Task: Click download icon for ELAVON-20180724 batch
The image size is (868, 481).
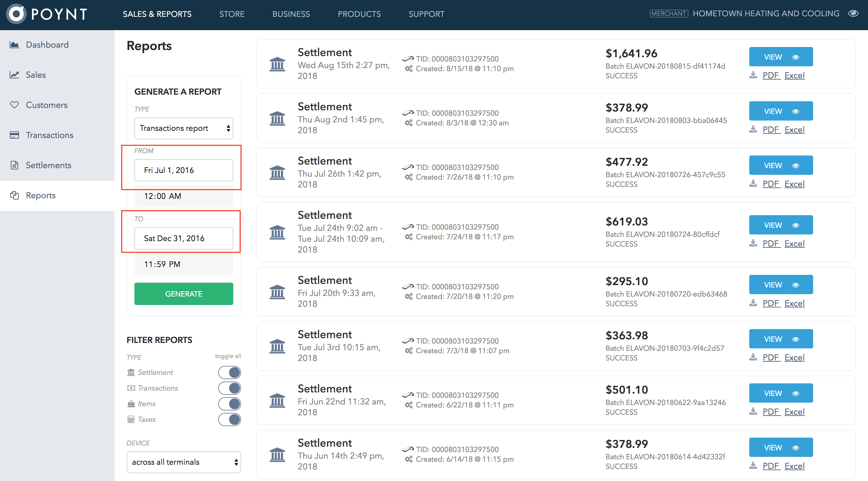Action: click(x=753, y=243)
